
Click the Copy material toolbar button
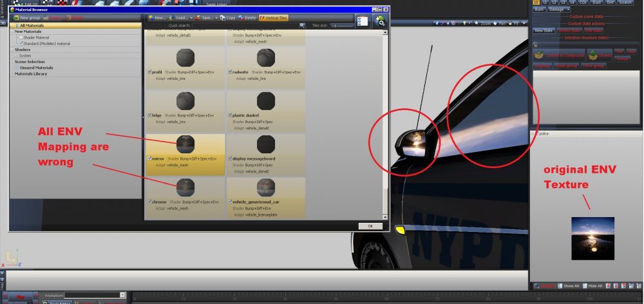(x=228, y=18)
